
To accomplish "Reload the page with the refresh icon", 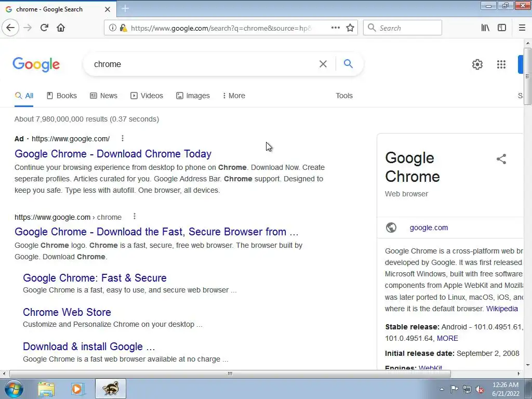I will [44, 28].
